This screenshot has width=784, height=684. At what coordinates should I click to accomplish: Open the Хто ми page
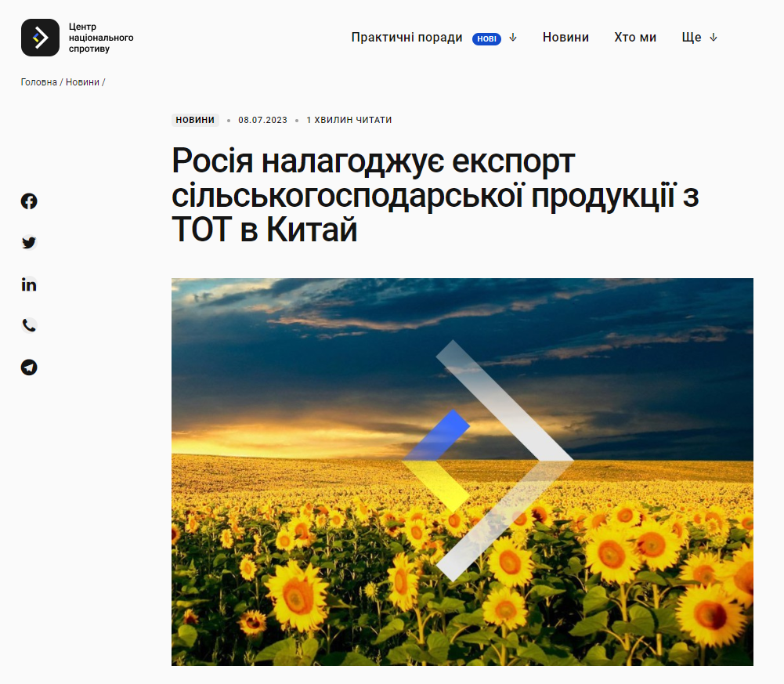635,38
